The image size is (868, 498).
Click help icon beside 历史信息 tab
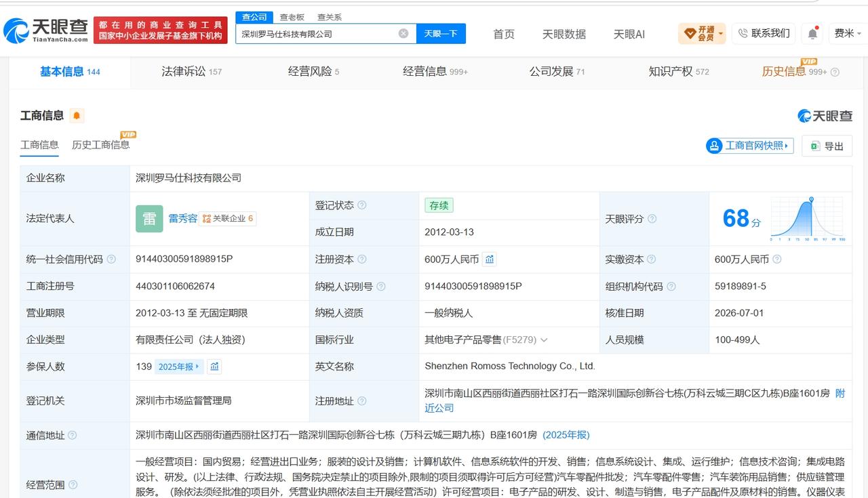[x=835, y=72]
